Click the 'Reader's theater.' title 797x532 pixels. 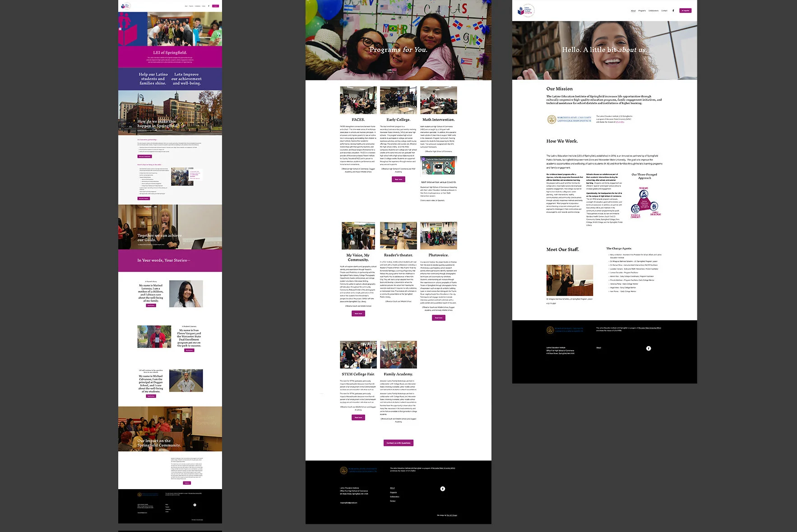398,255
